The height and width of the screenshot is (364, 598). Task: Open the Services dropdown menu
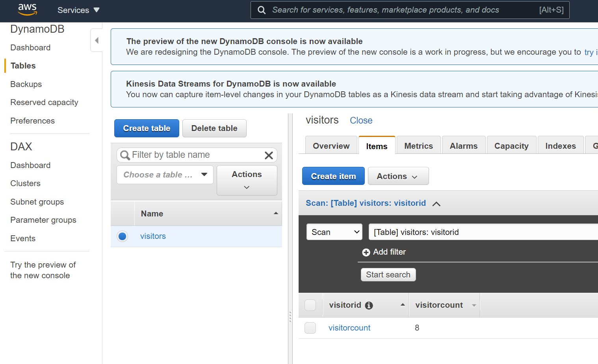tap(78, 10)
